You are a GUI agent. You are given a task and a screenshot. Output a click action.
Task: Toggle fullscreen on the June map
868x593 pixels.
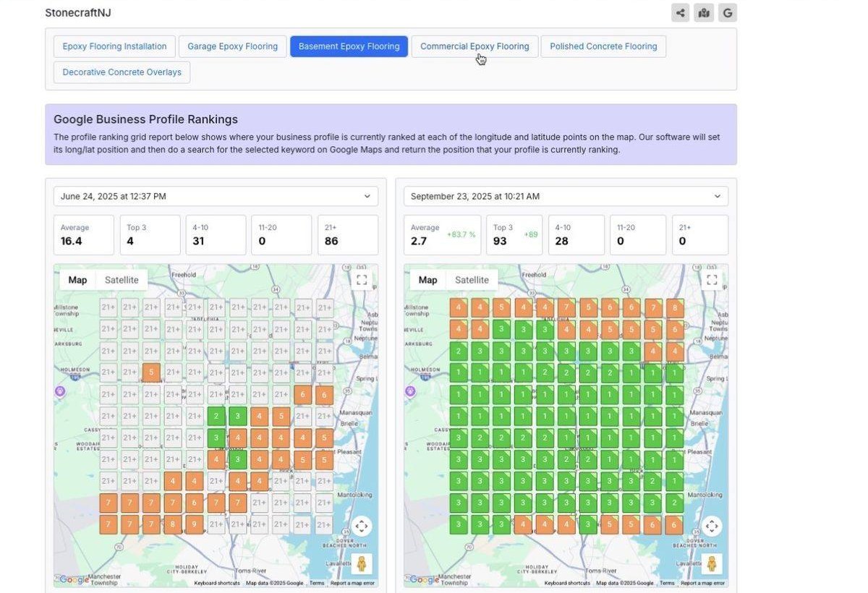pos(362,280)
